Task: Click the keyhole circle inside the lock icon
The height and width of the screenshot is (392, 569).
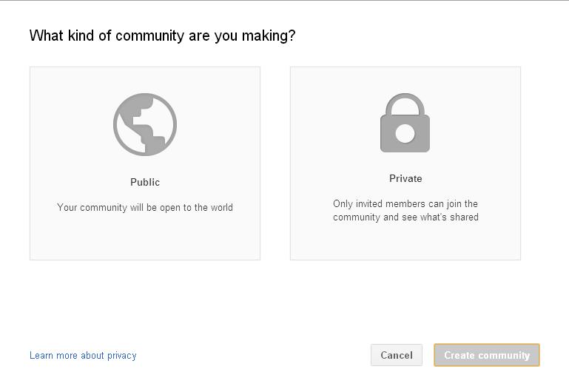Action: pyautogui.click(x=405, y=133)
